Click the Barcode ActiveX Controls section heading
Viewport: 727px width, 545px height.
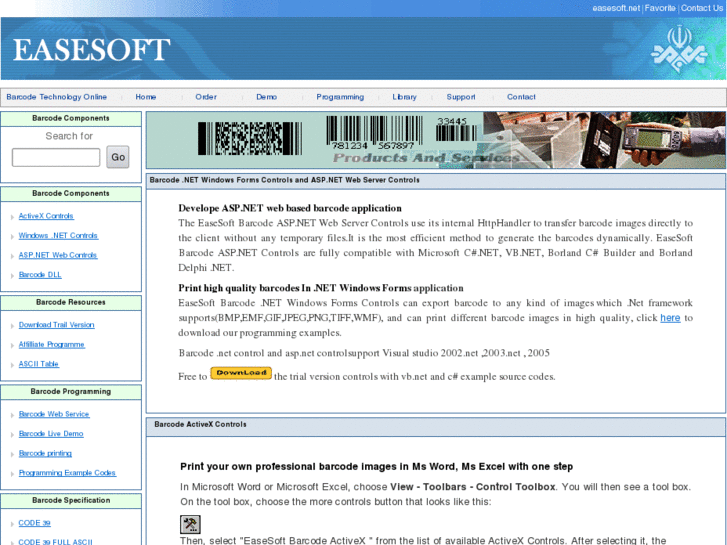click(x=200, y=424)
